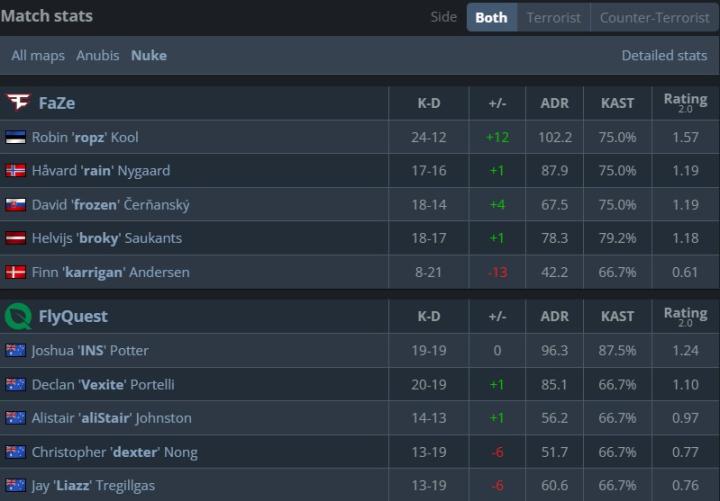This screenshot has height=501, width=720.
Task: Click the Slovak flag beside frozen
Action: click(x=15, y=205)
